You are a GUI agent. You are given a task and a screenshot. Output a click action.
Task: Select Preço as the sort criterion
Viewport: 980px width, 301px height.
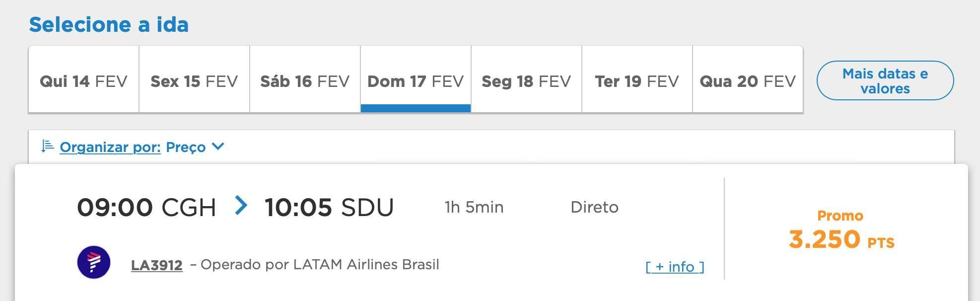pos(186,148)
